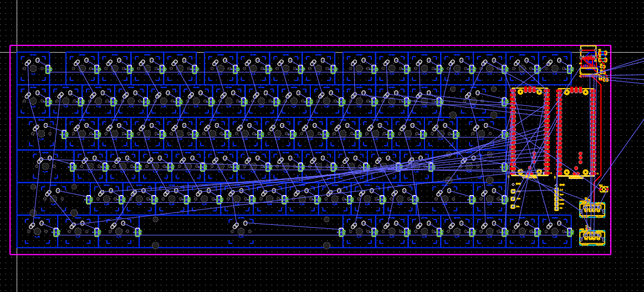Select the upper yellow-cyan connector footprint near bottom-right
This screenshot has height=292, width=644.
[x=592, y=209]
